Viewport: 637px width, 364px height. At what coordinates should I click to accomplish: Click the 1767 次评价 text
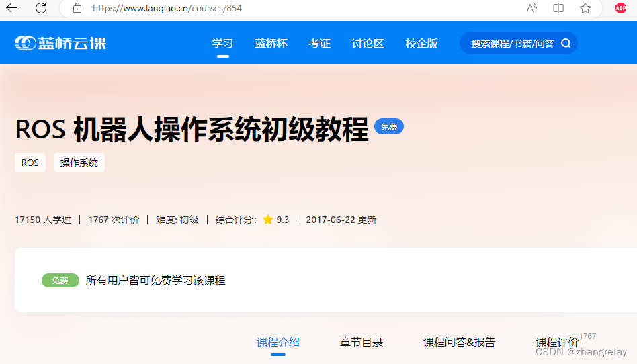[x=114, y=220]
